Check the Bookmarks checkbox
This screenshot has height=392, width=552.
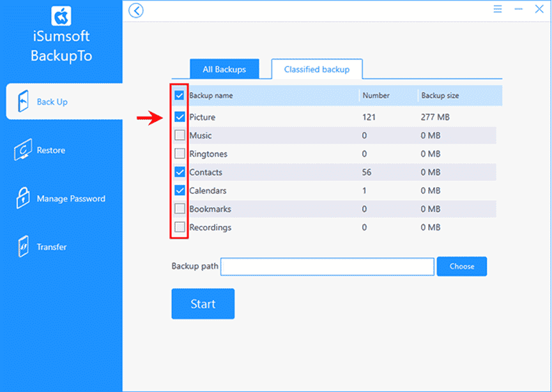click(x=180, y=209)
